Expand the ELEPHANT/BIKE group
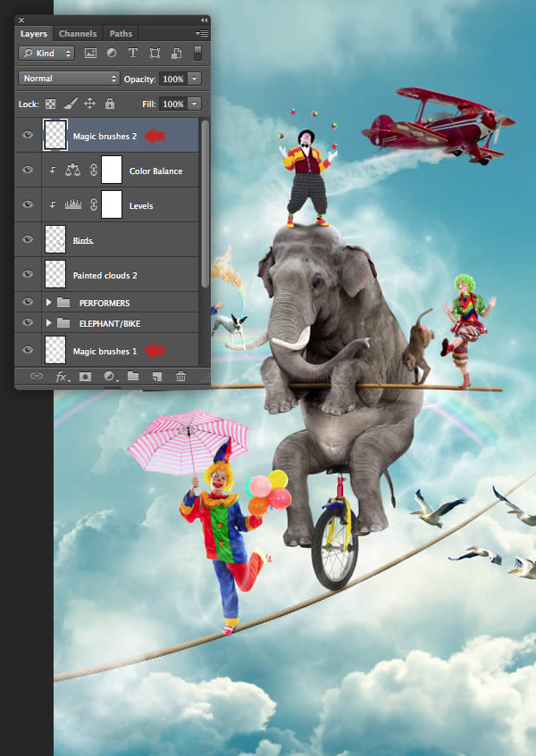Screen dimensions: 536x756 (49, 322)
